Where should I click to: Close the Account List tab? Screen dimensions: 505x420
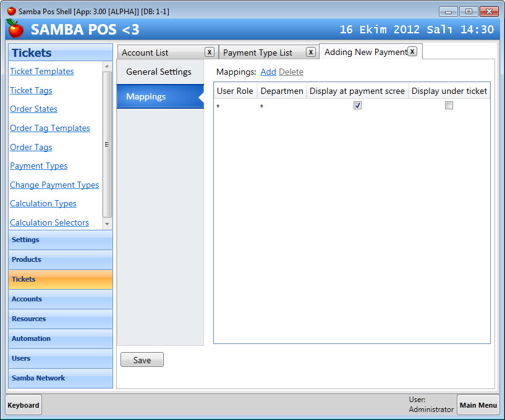tap(210, 52)
